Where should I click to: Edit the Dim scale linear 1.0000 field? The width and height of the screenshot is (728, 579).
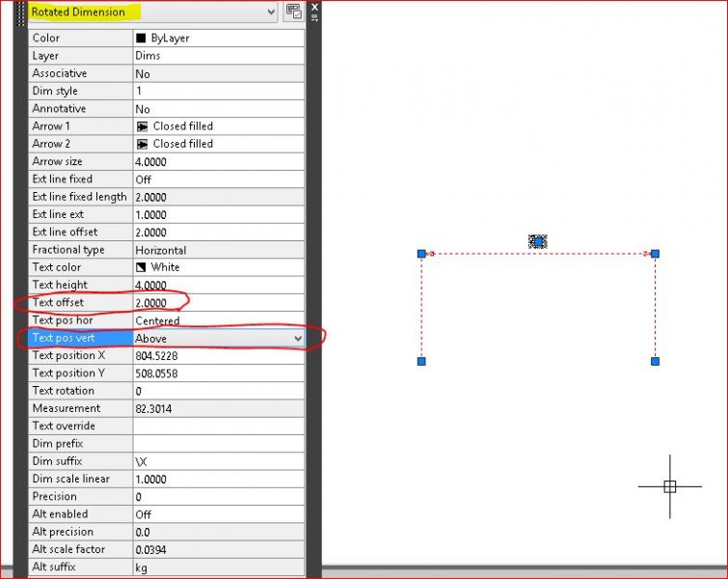click(x=219, y=479)
